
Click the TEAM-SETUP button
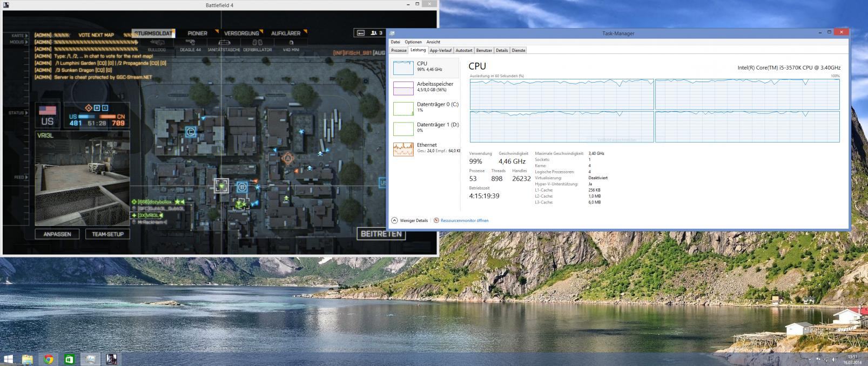tap(107, 234)
